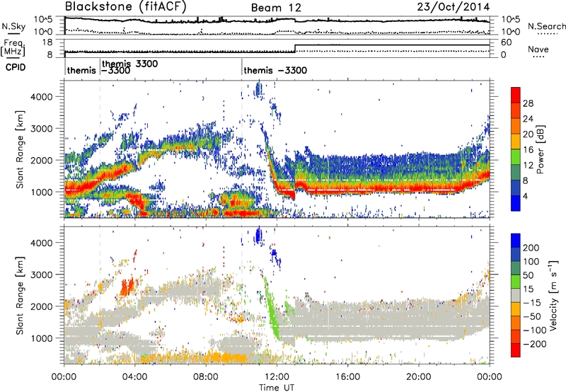
Task: Click the red bottom segment of Velocity colorbar
Action: 516,350
